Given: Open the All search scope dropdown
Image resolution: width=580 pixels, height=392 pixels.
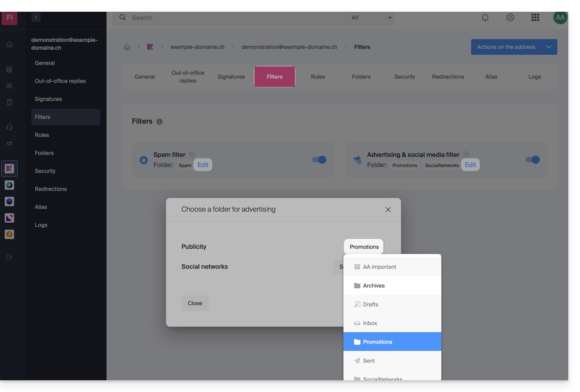Looking at the screenshot, I should 371,18.
